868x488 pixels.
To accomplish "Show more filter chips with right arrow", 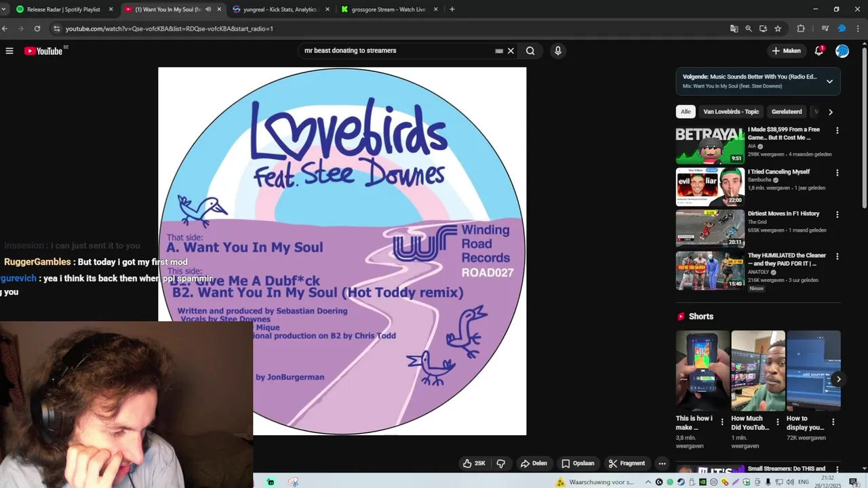I will 831,112.
